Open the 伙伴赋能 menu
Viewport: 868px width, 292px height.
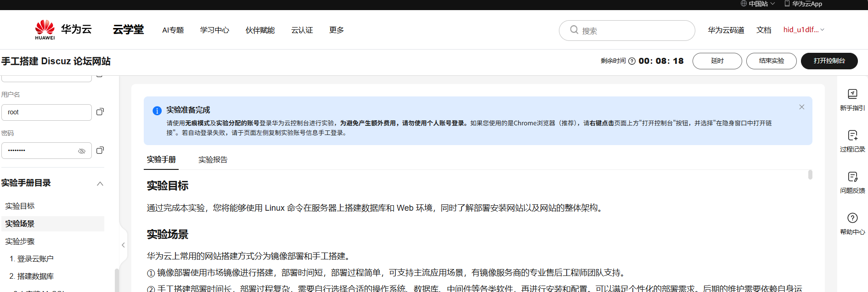(x=260, y=30)
